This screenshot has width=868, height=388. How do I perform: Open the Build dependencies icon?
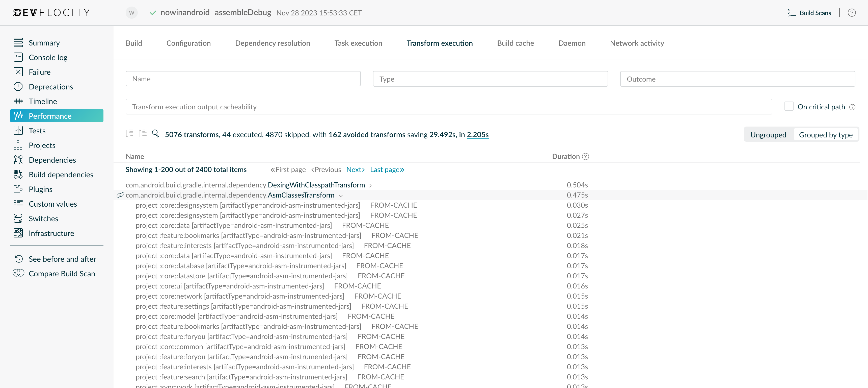point(18,175)
